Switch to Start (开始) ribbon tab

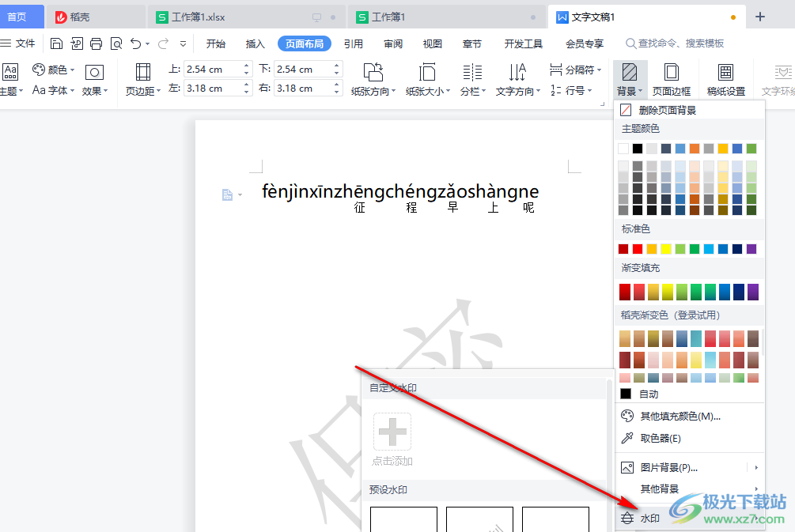pos(215,43)
